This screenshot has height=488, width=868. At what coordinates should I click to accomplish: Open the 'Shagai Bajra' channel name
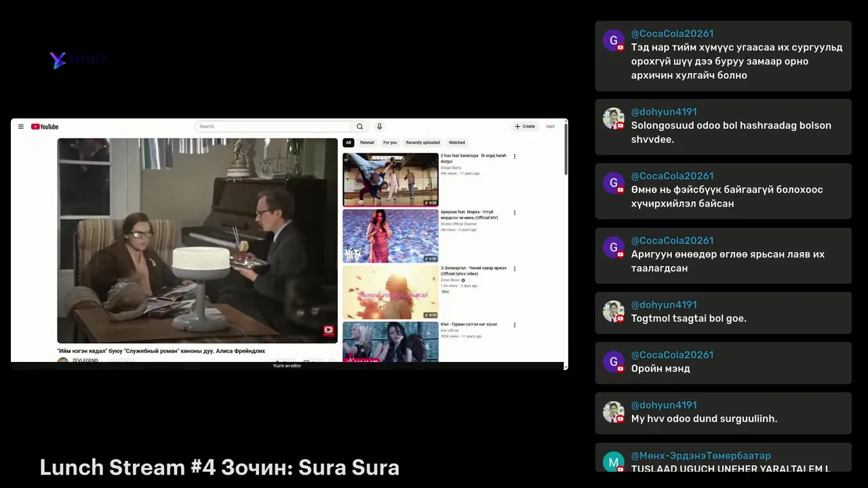click(451, 167)
